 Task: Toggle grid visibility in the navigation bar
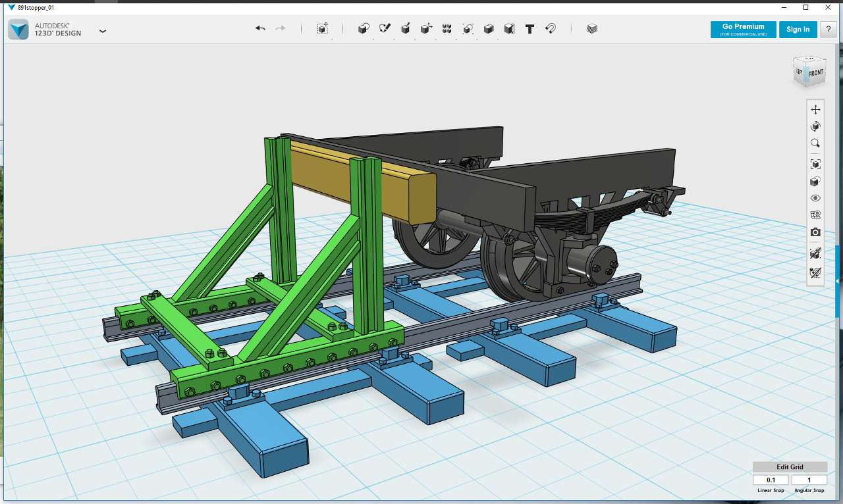815,215
